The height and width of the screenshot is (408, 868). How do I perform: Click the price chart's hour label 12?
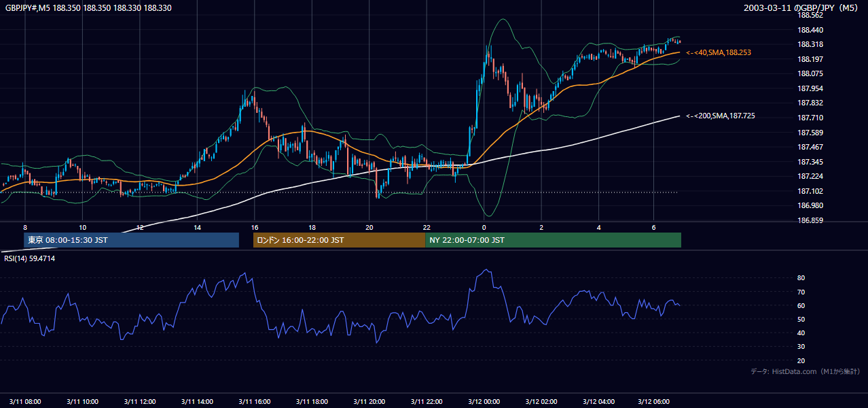click(140, 227)
